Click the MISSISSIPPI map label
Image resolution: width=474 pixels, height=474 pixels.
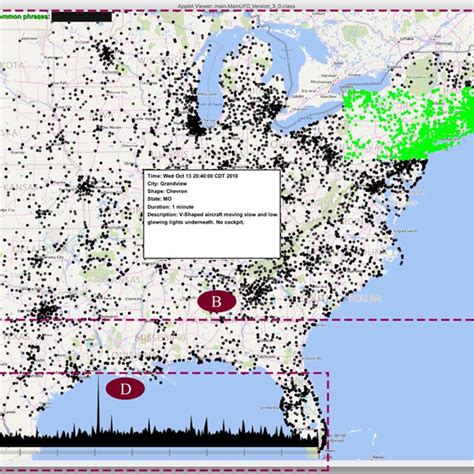click(160, 338)
